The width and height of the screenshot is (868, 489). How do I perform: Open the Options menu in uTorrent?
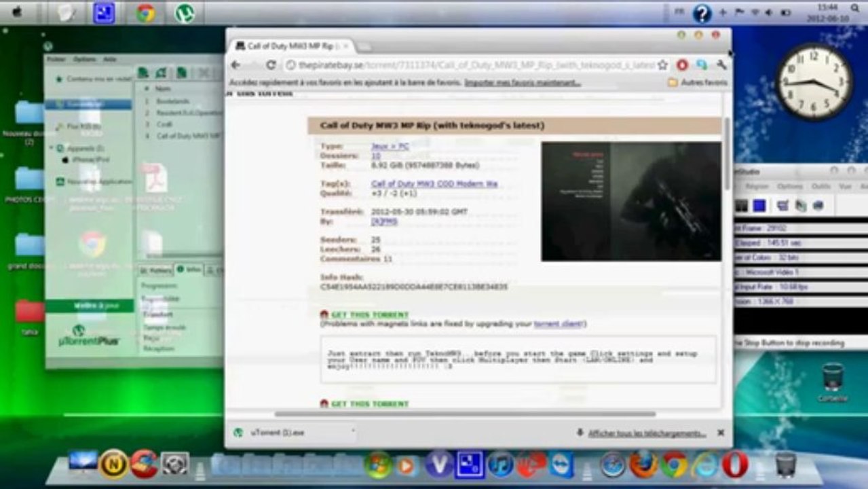click(x=85, y=59)
